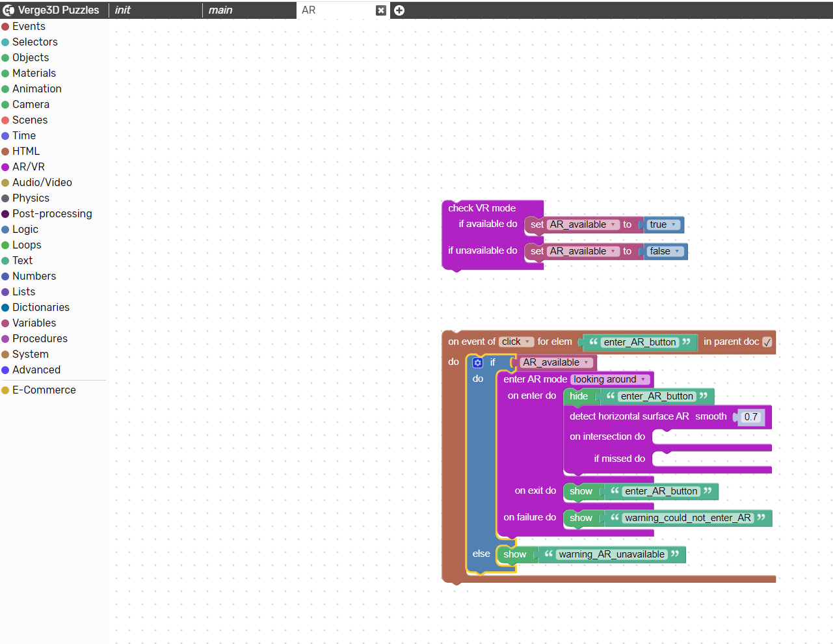This screenshot has height=644, width=833.
Task: Select the 'check VR mode' block
Action: click(x=482, y=208)
